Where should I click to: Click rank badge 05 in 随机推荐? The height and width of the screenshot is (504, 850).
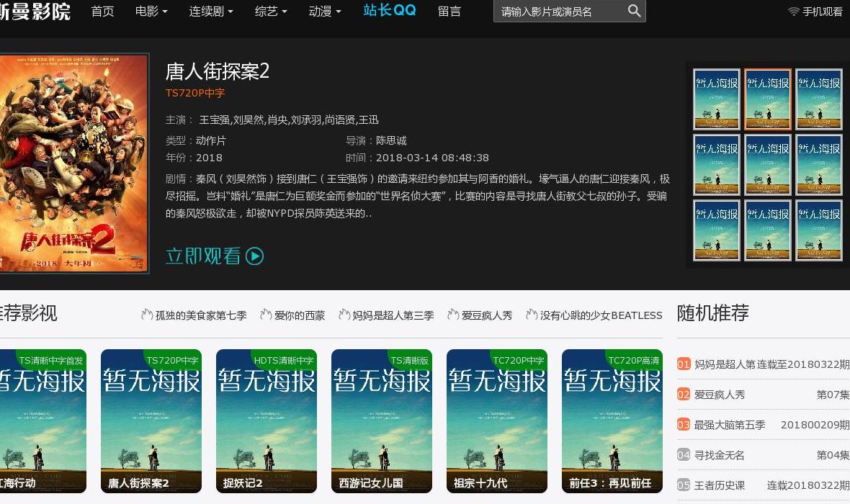(683, 485)
